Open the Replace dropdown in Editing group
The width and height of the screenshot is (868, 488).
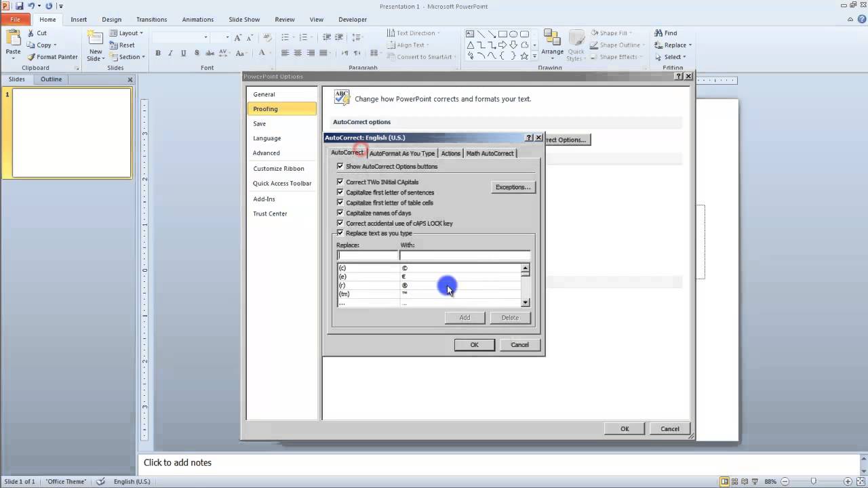[x=673, y=45]
